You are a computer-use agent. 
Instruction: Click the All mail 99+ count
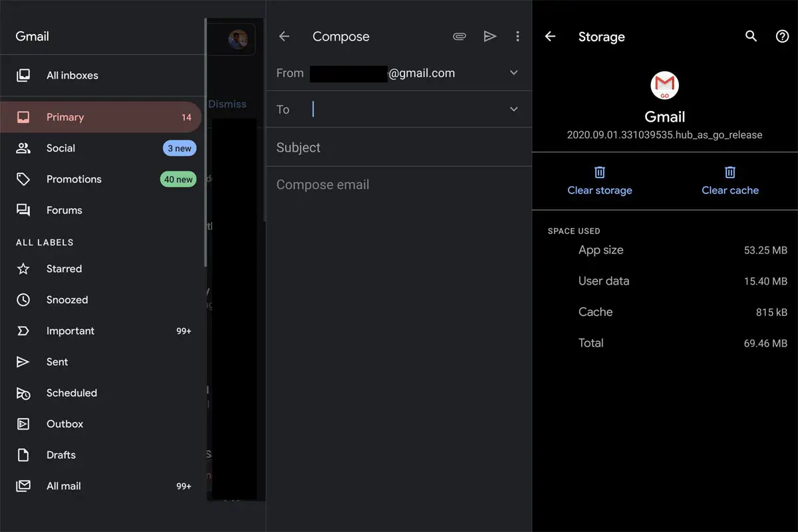(x=184, y=486)
